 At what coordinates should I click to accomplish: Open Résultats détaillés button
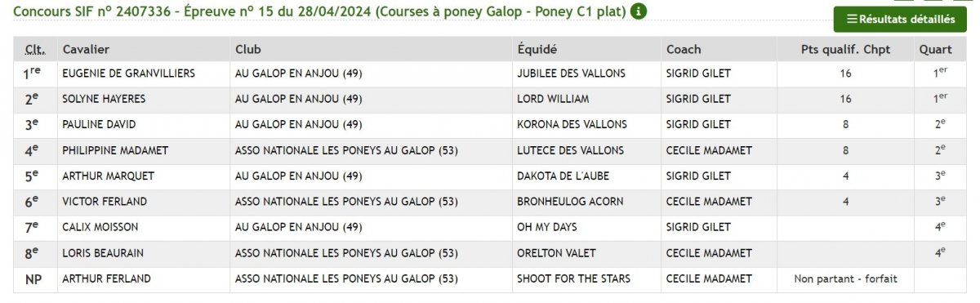click(x=900, y=19)
